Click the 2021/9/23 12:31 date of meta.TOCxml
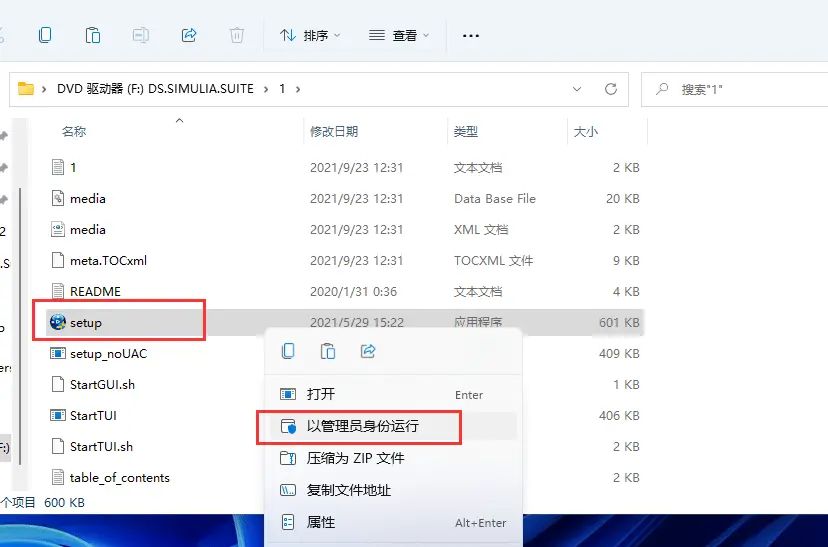Image resolution: width=828 pixels, height=547 pixels. click(356, 260)
